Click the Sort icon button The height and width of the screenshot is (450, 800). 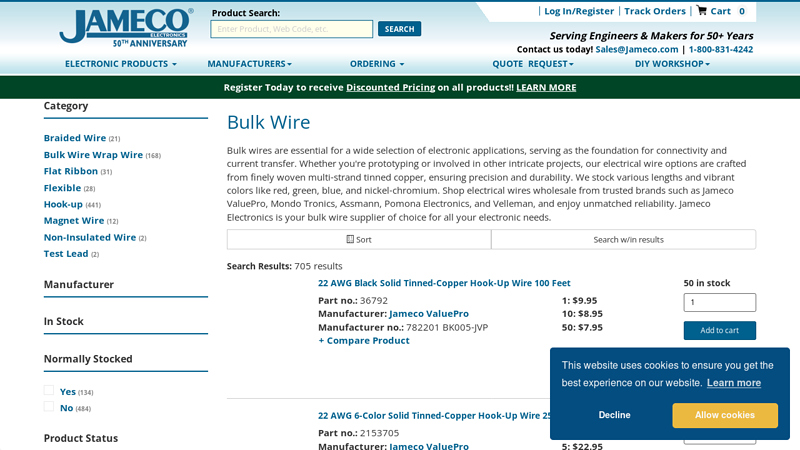[x=358, y=240]
